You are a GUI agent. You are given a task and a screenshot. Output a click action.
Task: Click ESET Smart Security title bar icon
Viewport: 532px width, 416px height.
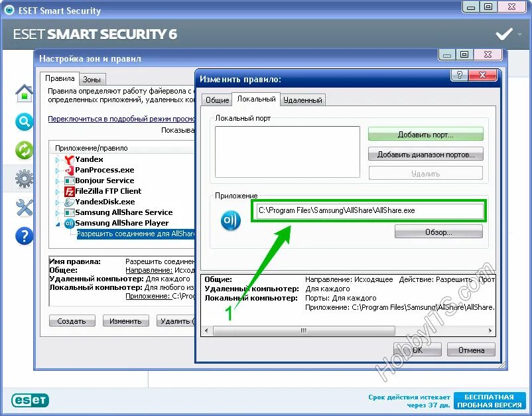pos(9,10)
